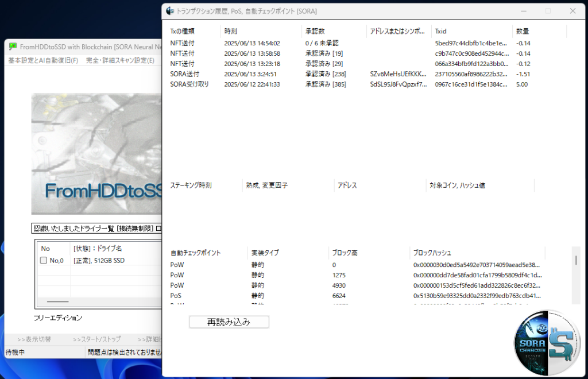This screenshot has width=588, height=379.
Task: Select the NFT送付 row at 13:23:18
Action: coord(367,64)
